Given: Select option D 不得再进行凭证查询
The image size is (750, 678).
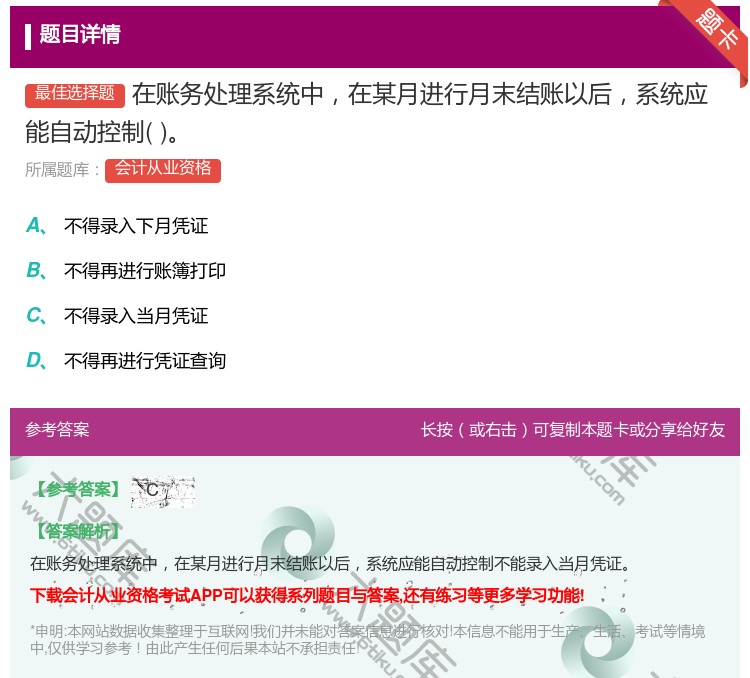Looking at the screenshot, I should (x=126, y=361).
